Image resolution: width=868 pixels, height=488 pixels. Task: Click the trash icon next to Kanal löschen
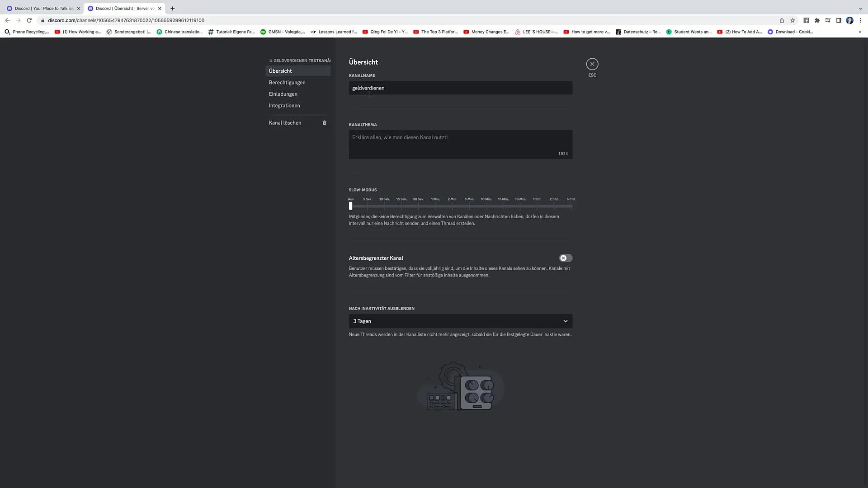(x=325, y=123)
